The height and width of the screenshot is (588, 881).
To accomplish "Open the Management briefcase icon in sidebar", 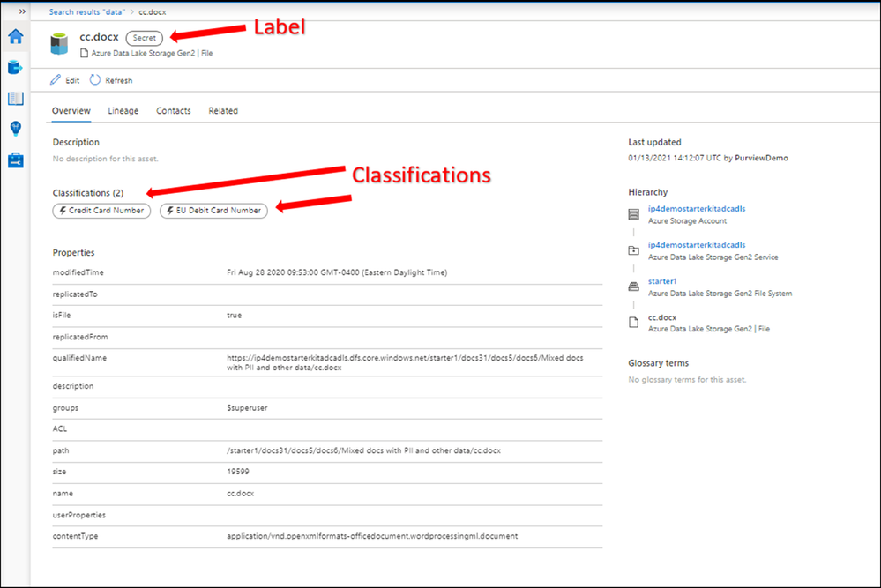I will pos(16,160).
